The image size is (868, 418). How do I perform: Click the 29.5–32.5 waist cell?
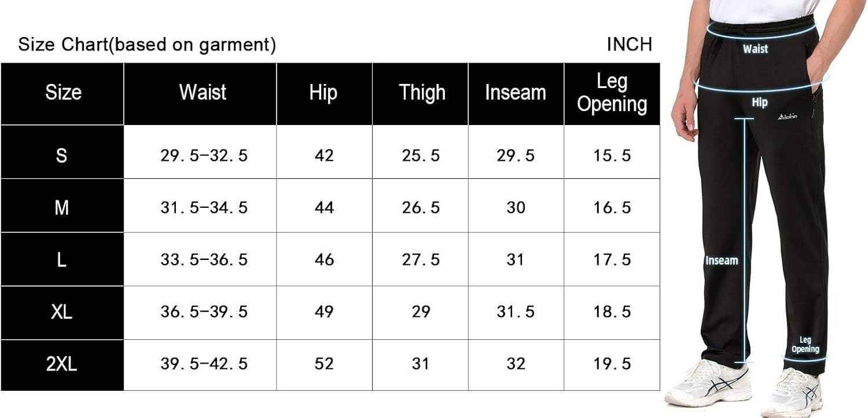point(204,156)
